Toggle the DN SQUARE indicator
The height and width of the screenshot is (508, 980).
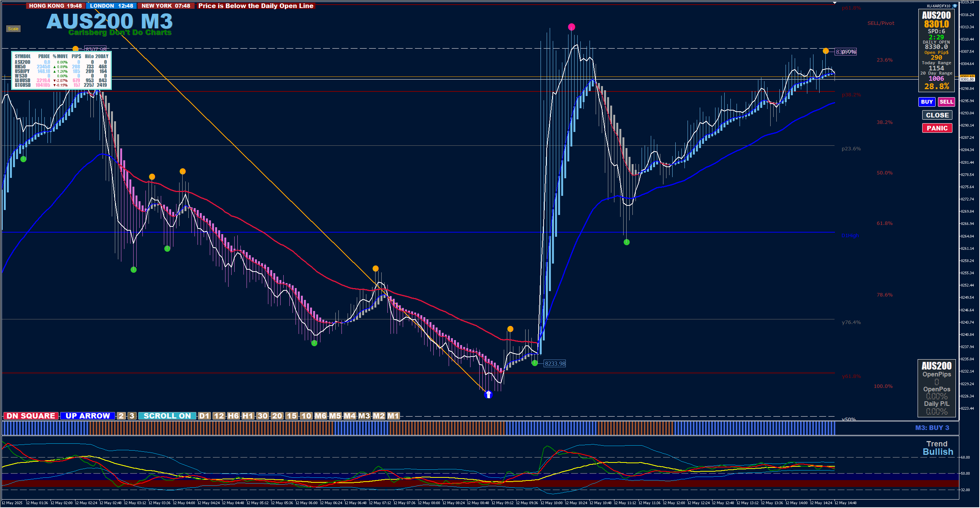[31, 416]
